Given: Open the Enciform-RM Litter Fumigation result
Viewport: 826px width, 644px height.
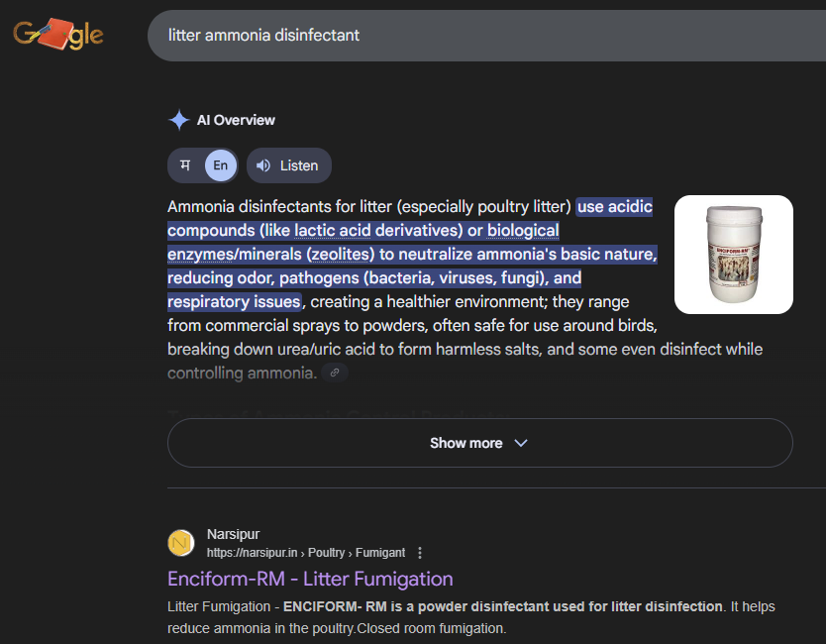Looking at the screenshot, I should 310,579.
